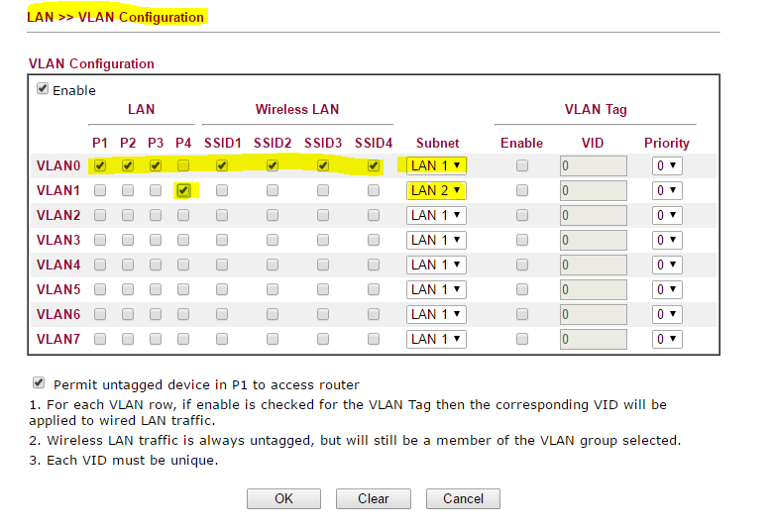Toggle Permit untagged device in P1 option
Image resolution: width=772 pixels, height=532 pixels.
pos(40,383)
